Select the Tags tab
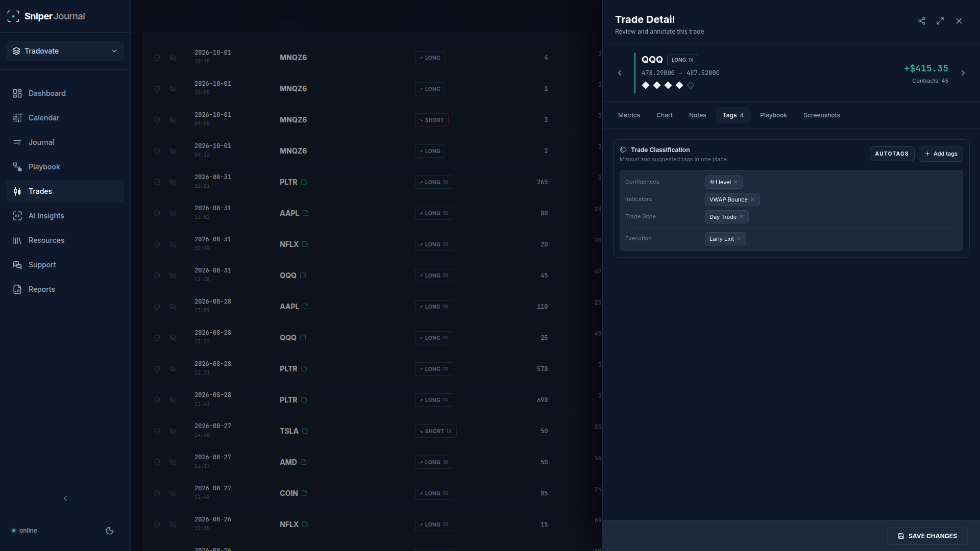Screen dimensions: 980x551 733,115
